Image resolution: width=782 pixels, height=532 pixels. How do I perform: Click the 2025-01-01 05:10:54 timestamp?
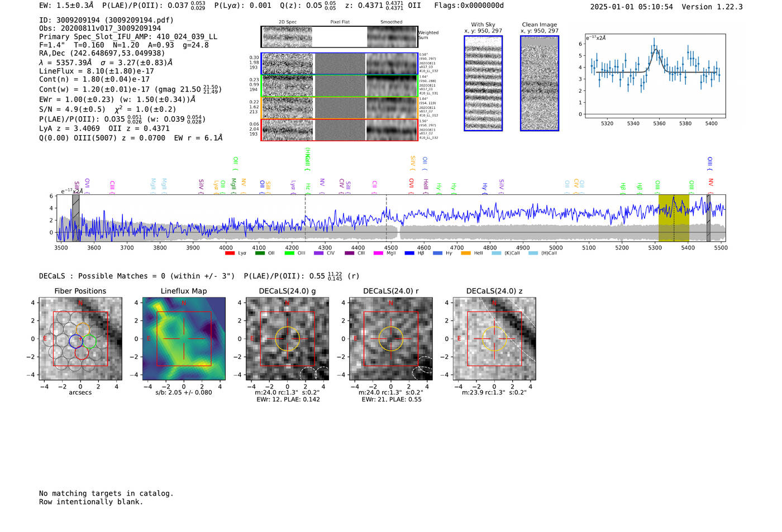[x=632, y=7]
